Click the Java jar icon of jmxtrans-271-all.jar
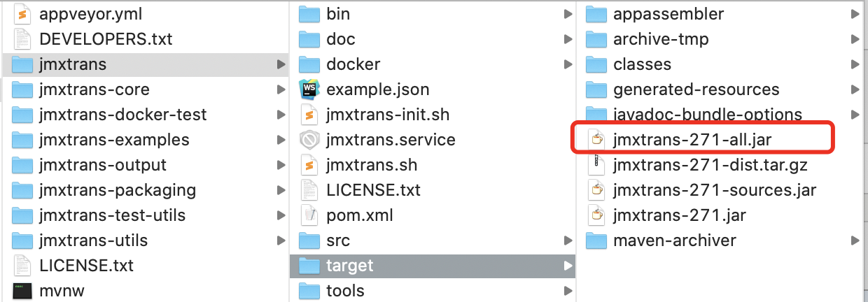 click(596, 140)
